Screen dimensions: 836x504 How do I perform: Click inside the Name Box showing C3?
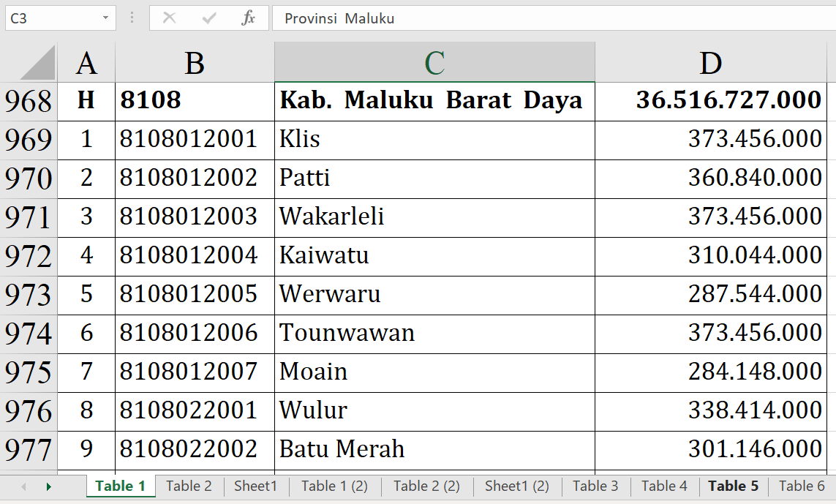[51, 18]
